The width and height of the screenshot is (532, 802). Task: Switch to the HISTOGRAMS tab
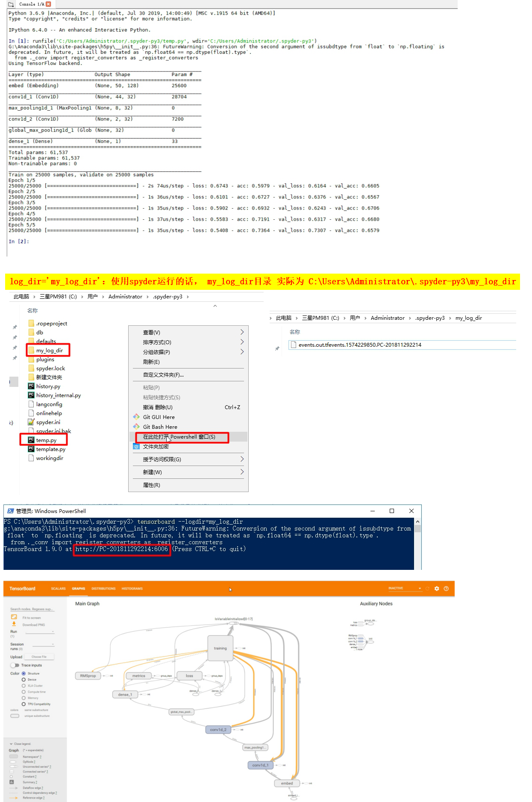[132, 589]
